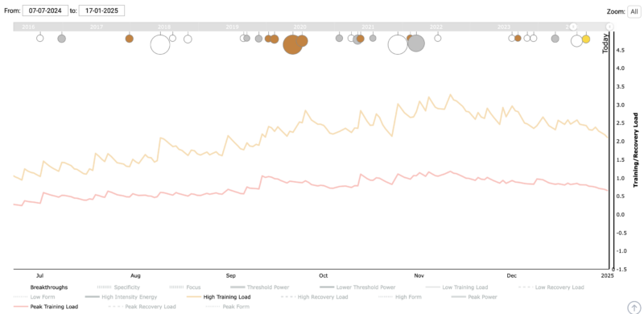Click 2022 on the navigator timeline
644x314 pixels.
436,27
